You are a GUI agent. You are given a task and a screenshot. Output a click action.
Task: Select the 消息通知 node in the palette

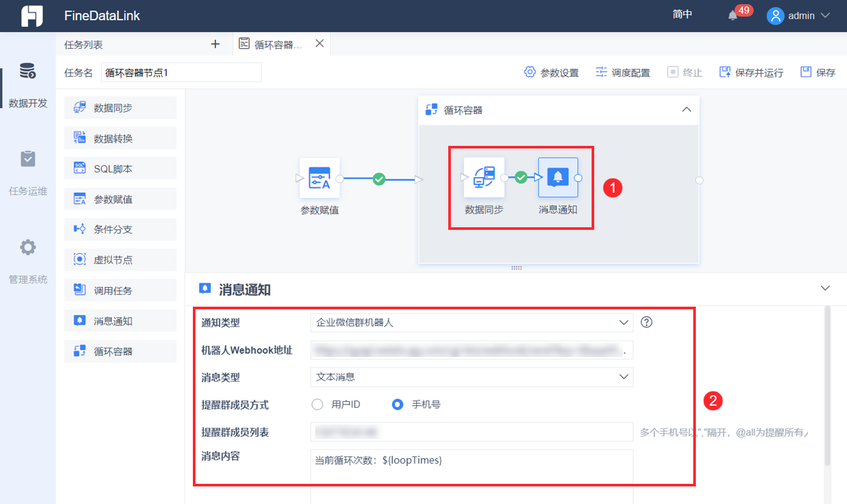pos(121,321)
